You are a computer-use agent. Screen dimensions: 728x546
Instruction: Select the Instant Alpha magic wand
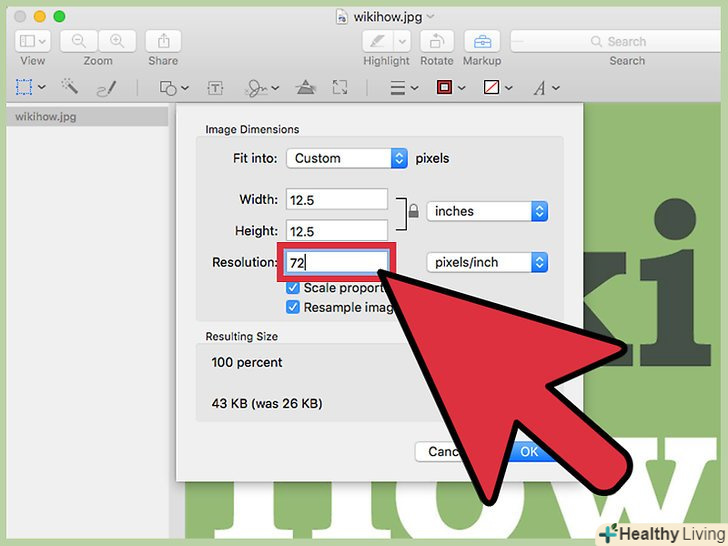(70, 87)
